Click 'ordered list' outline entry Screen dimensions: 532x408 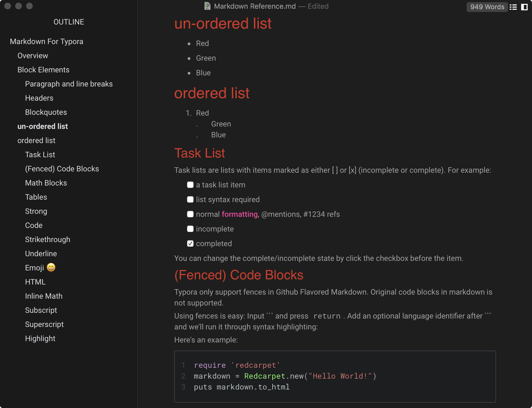point(36,140)
